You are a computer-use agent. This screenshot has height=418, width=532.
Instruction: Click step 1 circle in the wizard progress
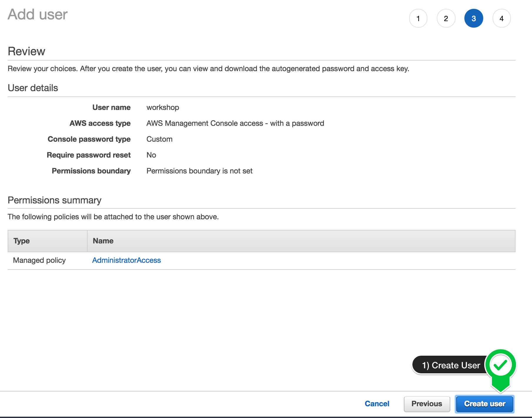pyautogui.click(x=418, y=18)
